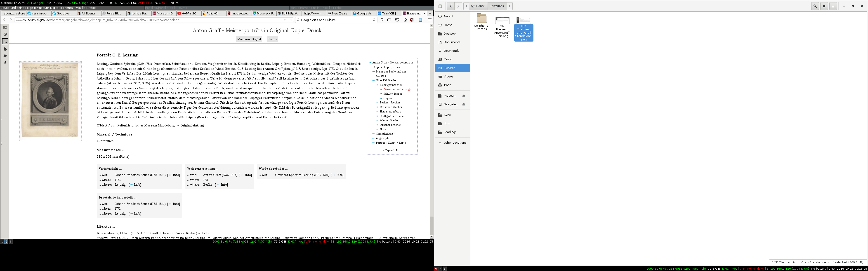Open the KVK link under Literatur
The width and height of the screenshot is (868, 271).
pyautogui.click(x=205, y=233)
